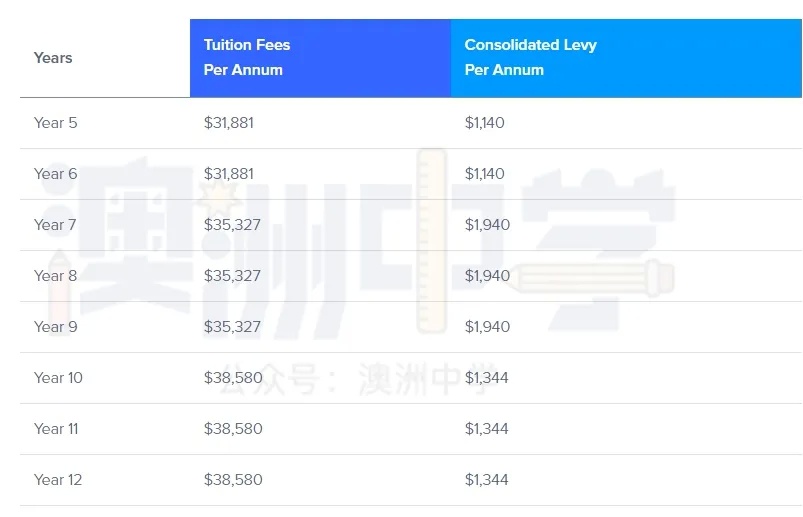
Task: Select the Year 5 row label
Action: (x=55, y=123)
